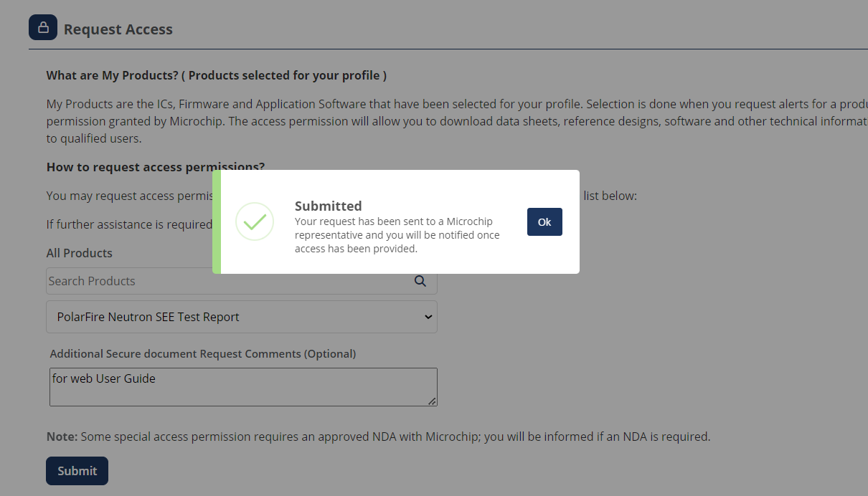Image resolution: width=868 pixels, height=496 pixels.
Task: Dismiss the Submitted dialog with Ok
Action: [544, 221]
